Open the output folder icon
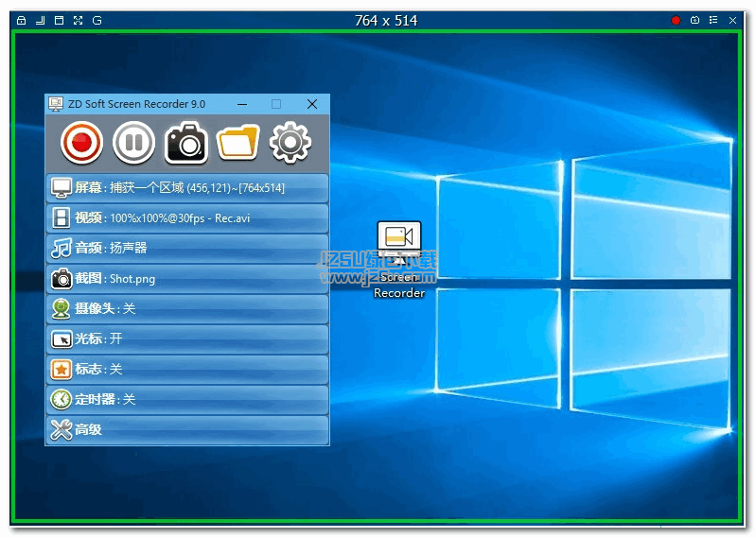The height and width of the screenshot is (538, 756). (237, 143)
